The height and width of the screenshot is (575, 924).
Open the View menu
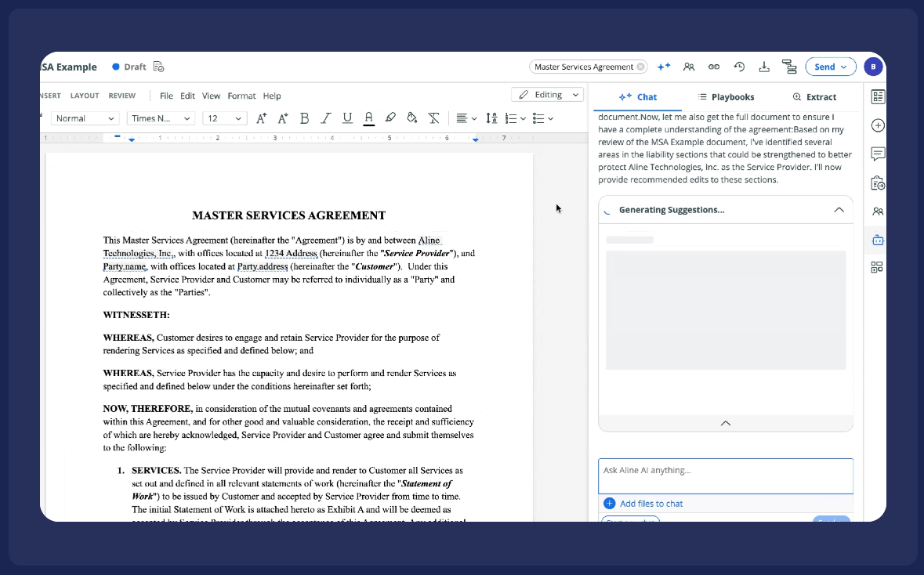pos(211,96)
